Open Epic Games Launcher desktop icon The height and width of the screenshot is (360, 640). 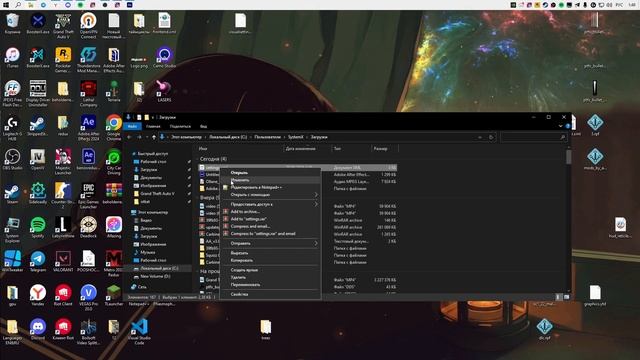point(88,195)
